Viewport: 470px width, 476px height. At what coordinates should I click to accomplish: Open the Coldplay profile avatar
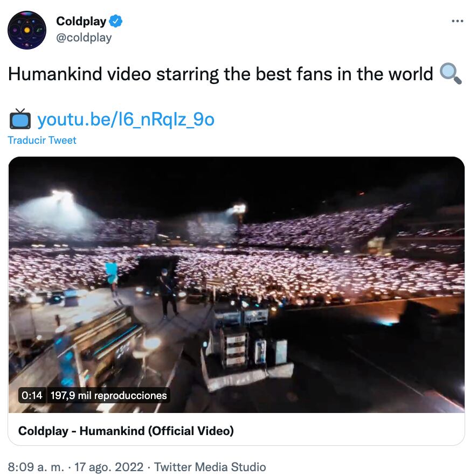[x=27, y=30]
